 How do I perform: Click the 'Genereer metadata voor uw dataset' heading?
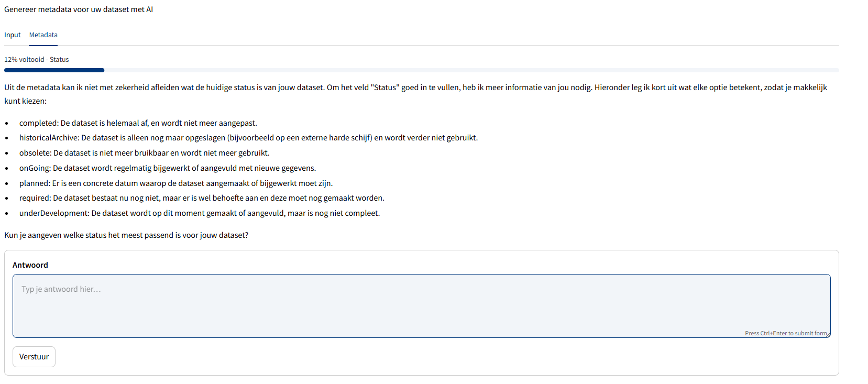click(79, 9)
